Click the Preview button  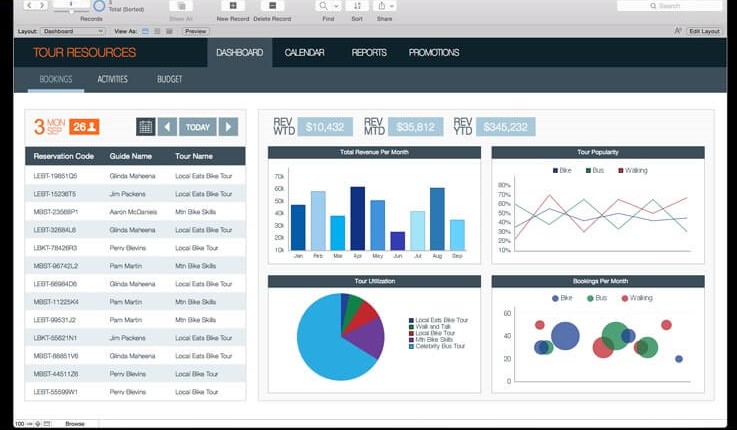[196, 31]
